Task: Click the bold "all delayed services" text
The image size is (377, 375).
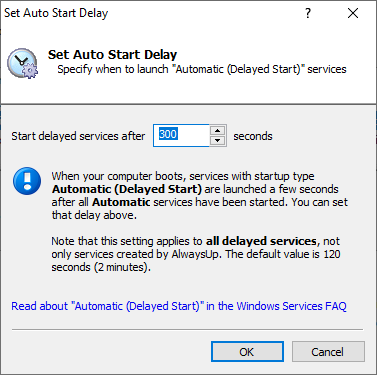Action: pyautogui.click(x=261, y=241)
